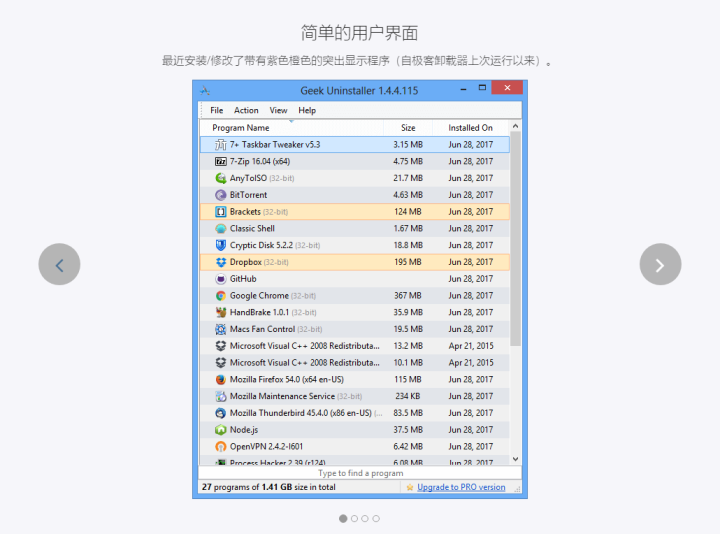Select the Node.js program name
This screenshot has height=534, width=720.
pyautogui.click(x=244, y=430)
